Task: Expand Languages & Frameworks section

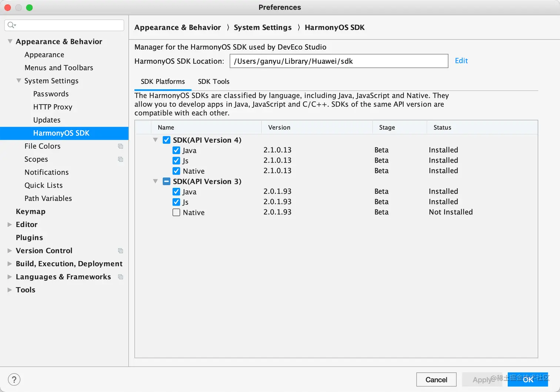Action: [x=10, y=277]
